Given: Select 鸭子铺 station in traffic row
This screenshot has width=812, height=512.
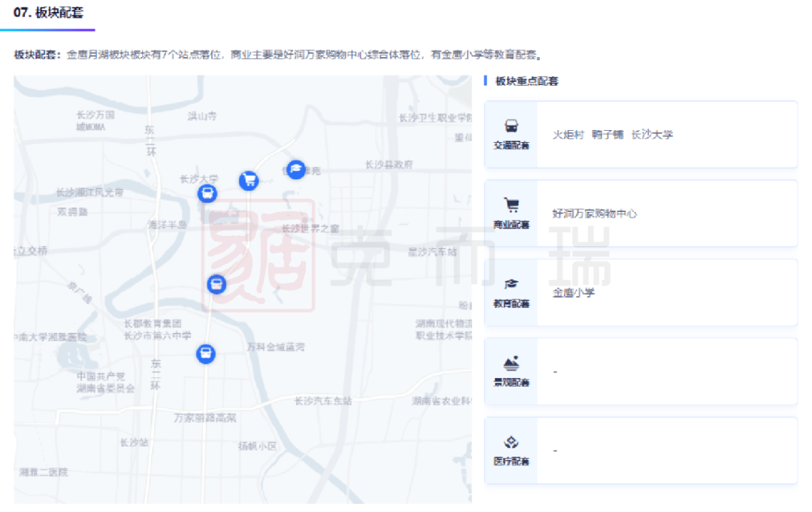Looking at the screenshot, I should tap(607, 135).
